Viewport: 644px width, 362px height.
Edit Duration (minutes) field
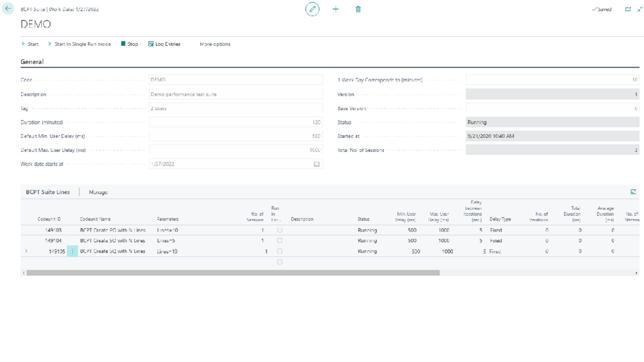236,122
